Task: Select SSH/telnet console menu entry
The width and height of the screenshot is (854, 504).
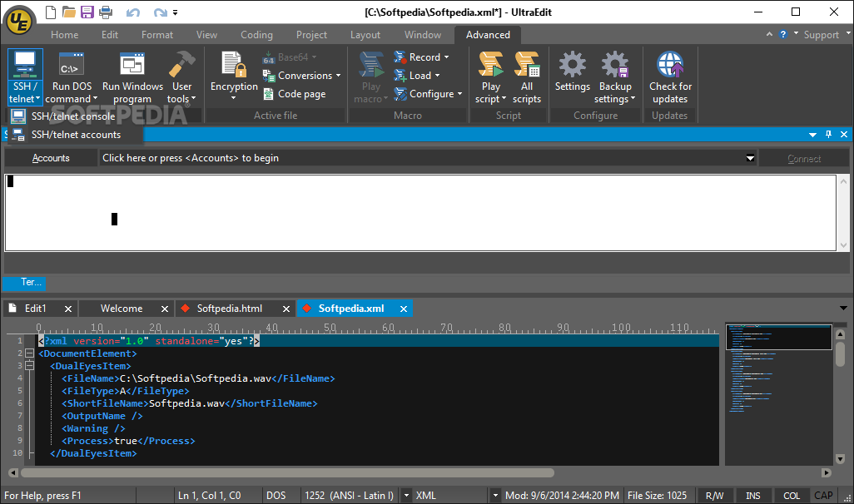Action: point(73,116)
